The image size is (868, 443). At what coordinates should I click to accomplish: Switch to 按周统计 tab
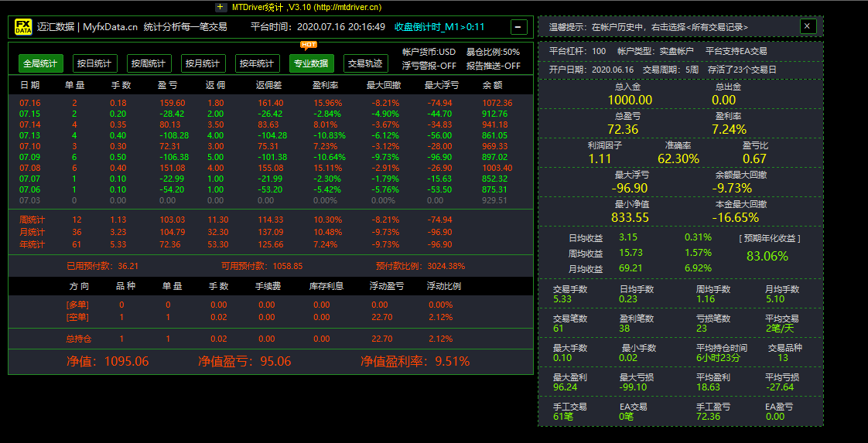pyautogui.click(x=149, y=63)
